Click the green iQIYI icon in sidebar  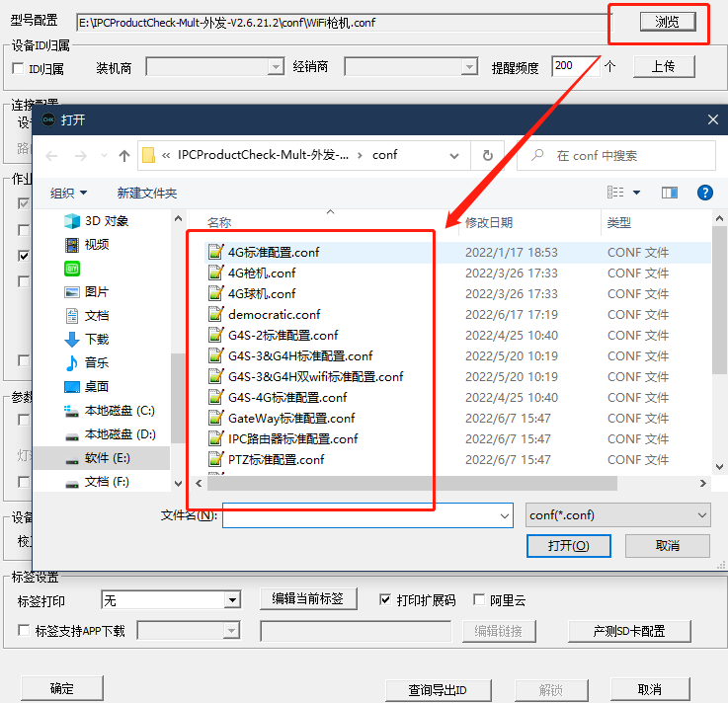click(72, 269)
